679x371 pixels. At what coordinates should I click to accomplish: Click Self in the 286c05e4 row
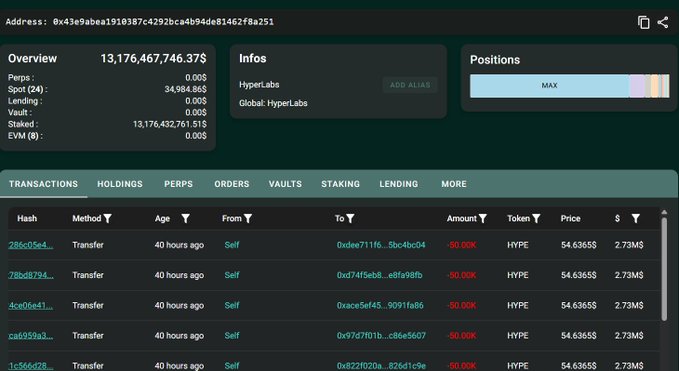(232, 245)
